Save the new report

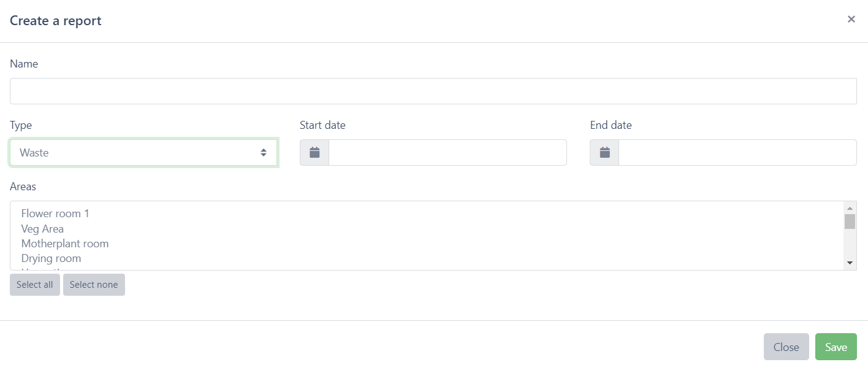836,347
